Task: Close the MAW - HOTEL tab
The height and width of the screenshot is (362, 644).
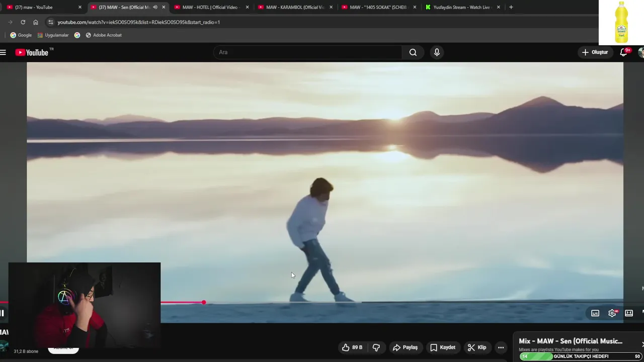Action: coord(247,7)
